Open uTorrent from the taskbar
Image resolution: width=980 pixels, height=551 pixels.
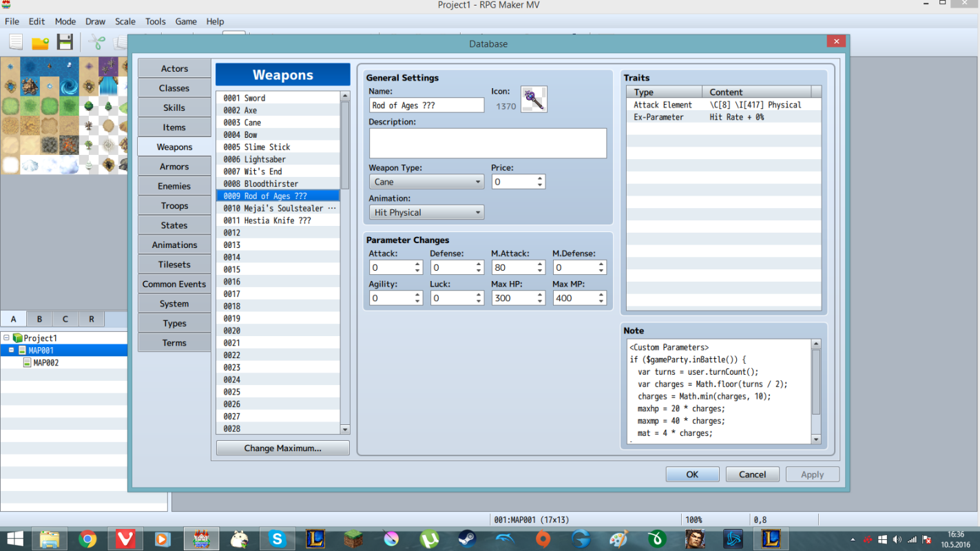pos(430,539)
